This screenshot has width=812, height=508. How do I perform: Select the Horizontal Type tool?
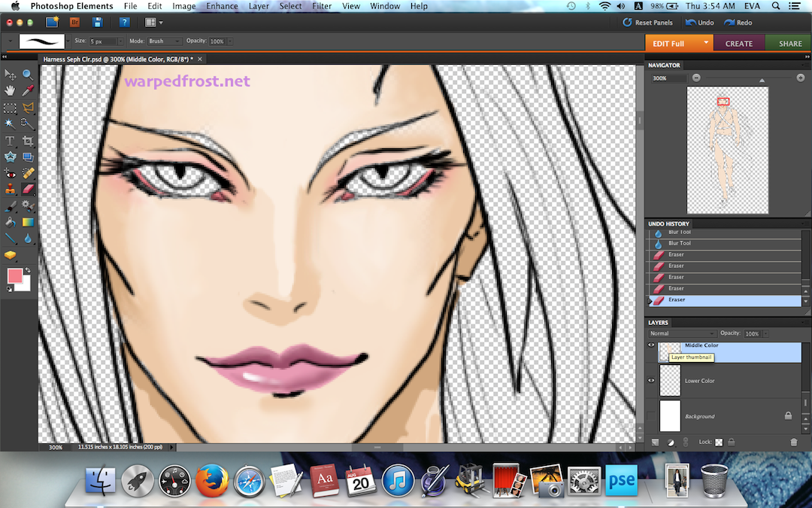11,141
